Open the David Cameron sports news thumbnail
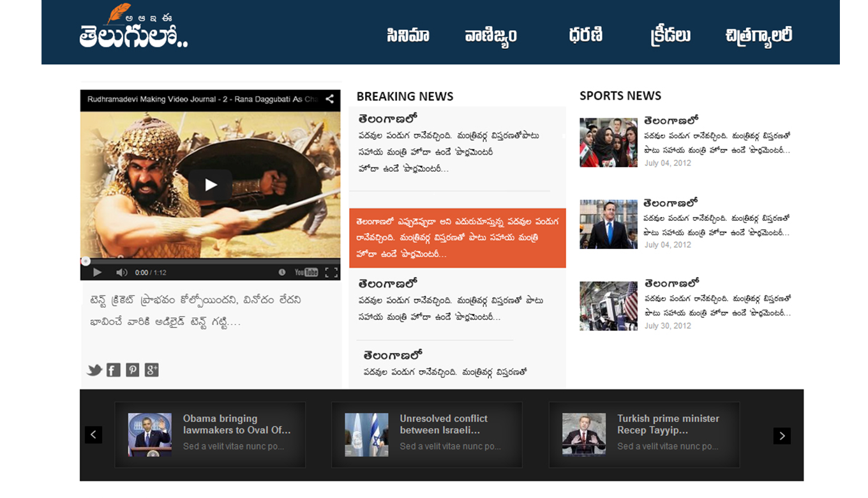The image size is (868, 498). pos(608,224)
